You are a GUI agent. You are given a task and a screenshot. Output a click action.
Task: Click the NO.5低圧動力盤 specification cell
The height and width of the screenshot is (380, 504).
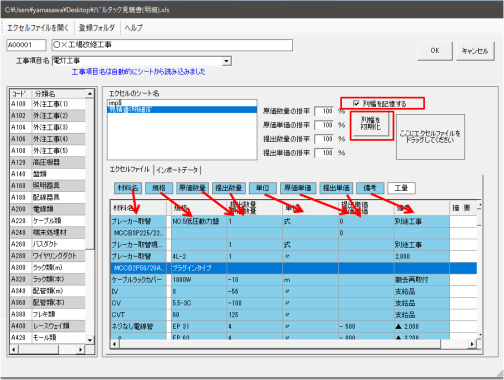point(199,221)
